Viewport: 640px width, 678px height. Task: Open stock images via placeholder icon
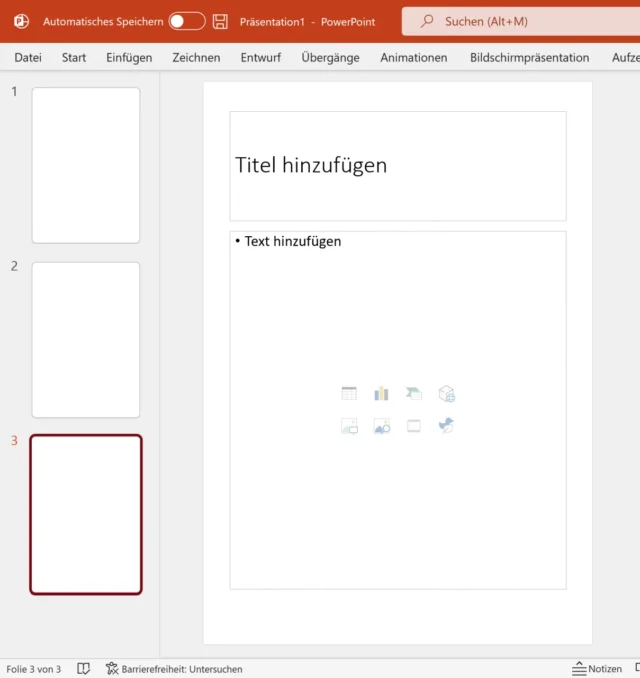point(381,426)
